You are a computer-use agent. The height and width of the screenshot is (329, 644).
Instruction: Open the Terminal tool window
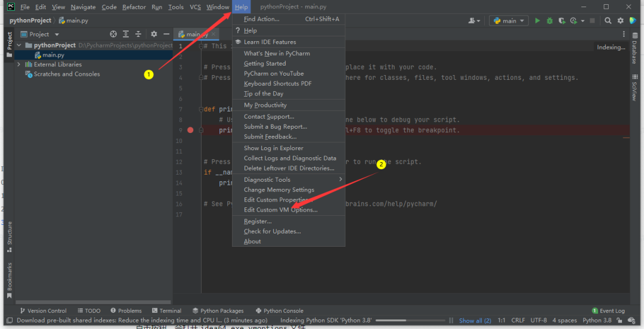click(166, 311)
